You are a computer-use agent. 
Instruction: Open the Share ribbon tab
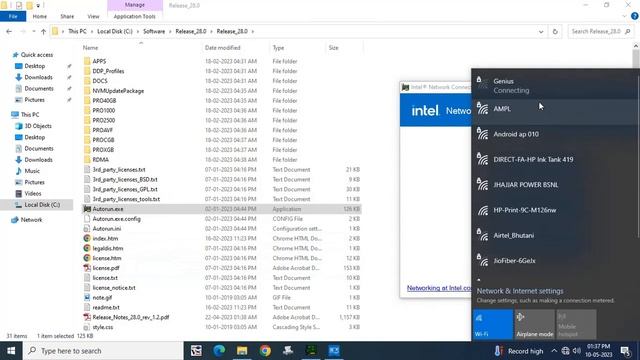point(67,16)
